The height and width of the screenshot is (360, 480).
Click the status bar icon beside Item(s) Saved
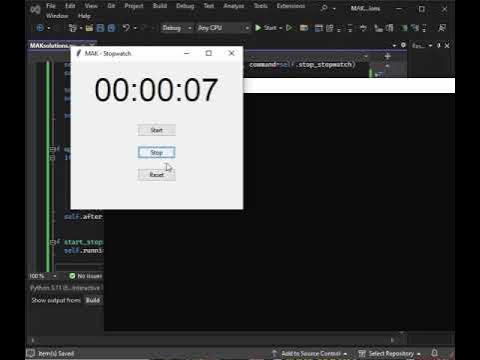tap(31, 353)
